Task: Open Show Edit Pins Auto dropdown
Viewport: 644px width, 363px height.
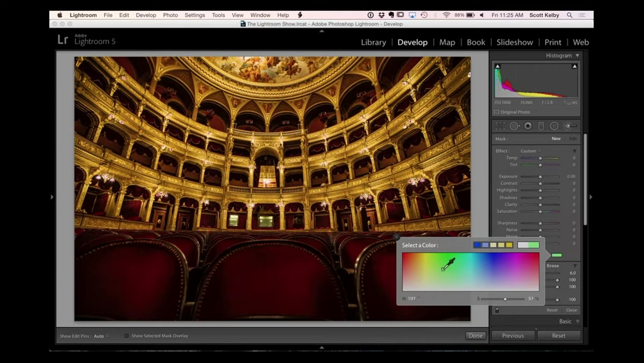Action: click(x=101, y=336)
